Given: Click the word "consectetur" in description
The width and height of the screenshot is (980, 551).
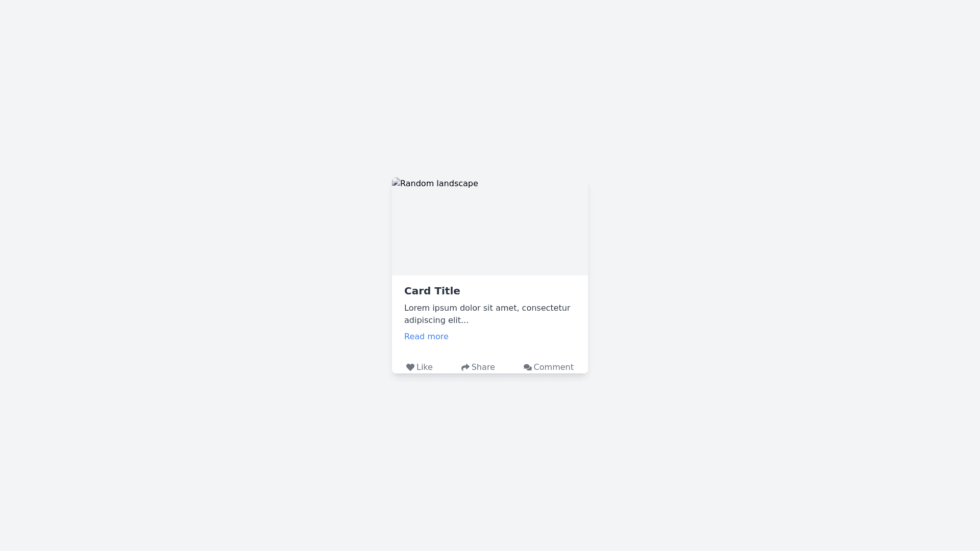Looking at the screenshot, I should 546,308.
